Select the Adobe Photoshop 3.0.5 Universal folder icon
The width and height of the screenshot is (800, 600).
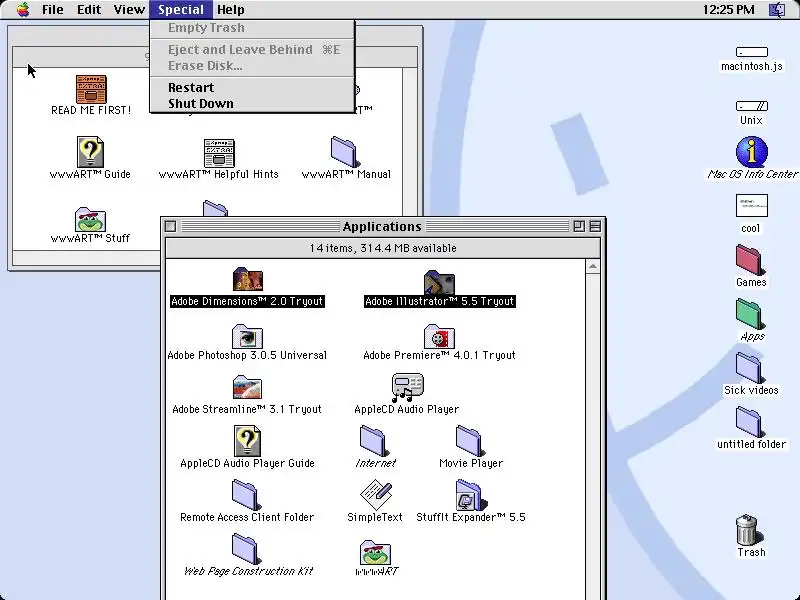(247, 336)
